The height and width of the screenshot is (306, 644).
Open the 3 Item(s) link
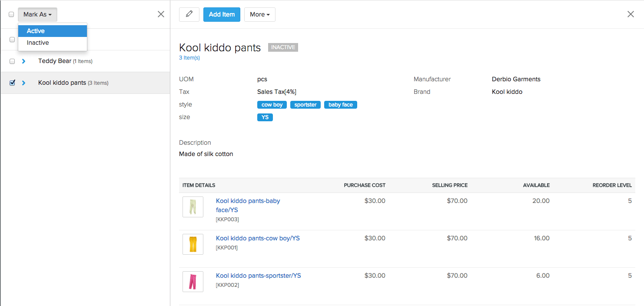coord(189,57)
